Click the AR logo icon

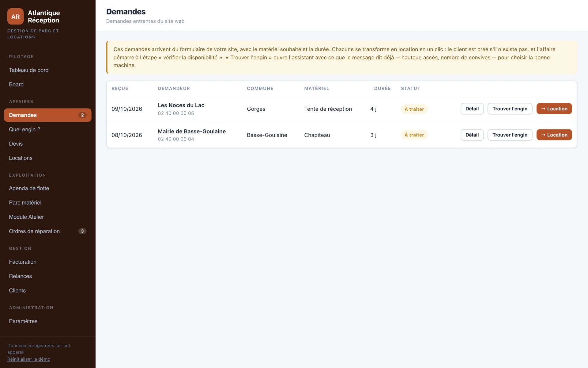pyautogui.click(x=15, y=17)
